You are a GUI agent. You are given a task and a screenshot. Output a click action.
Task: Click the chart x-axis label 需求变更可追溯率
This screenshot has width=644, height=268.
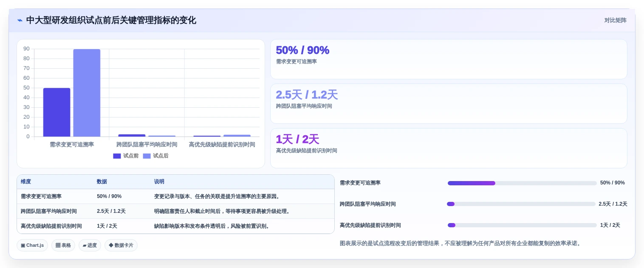72,145
